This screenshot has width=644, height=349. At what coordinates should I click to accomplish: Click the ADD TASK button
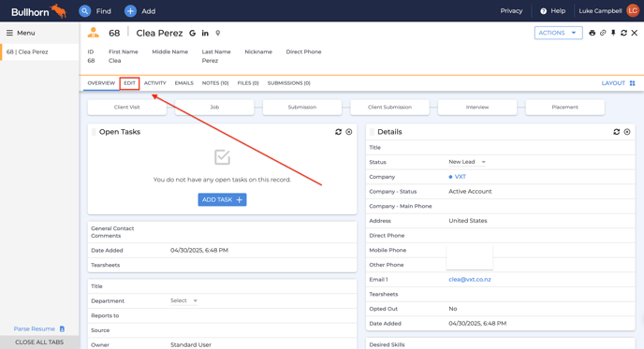click(222, 199)
